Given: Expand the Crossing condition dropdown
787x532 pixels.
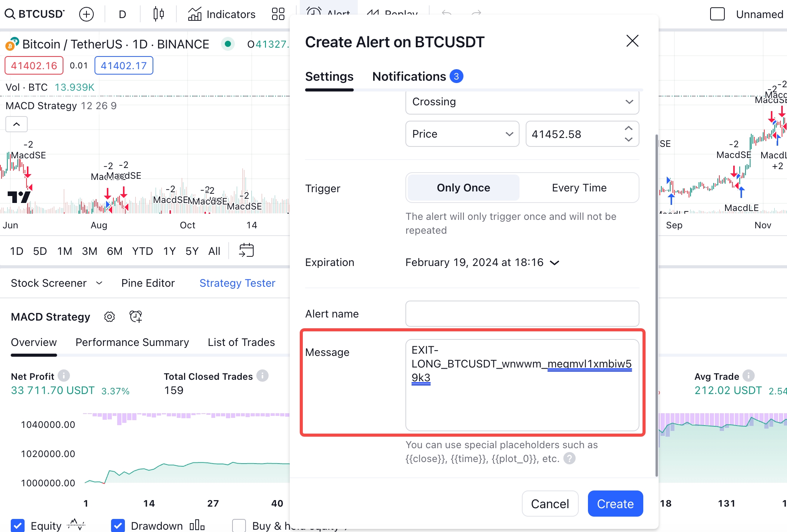Looking at the screenshot, I should [x=522, y=102].
